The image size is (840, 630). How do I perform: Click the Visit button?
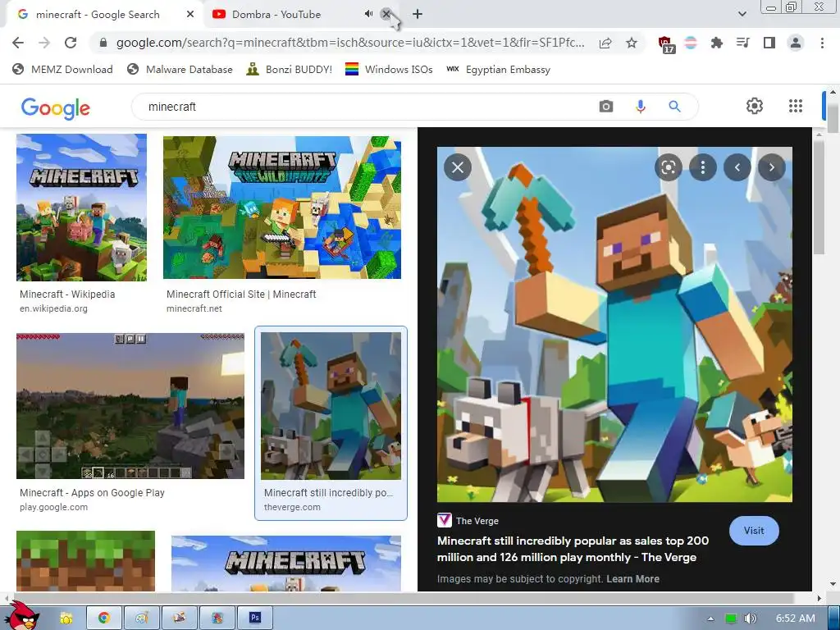(754, 531)
